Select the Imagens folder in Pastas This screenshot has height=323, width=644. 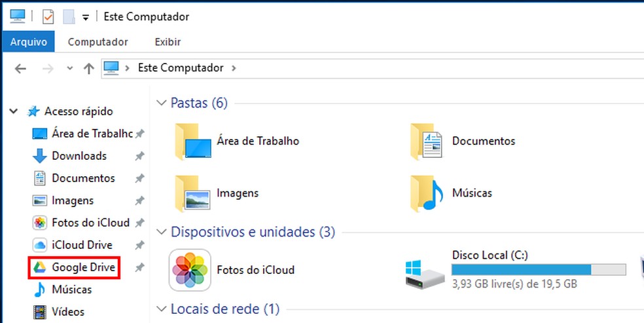click(x=217, y=193)
